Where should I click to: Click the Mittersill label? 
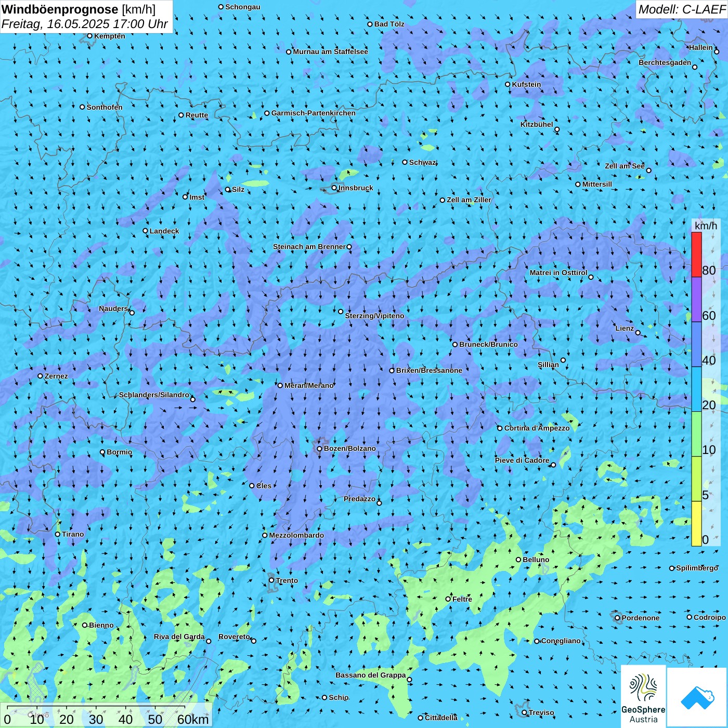click(597, 184)
